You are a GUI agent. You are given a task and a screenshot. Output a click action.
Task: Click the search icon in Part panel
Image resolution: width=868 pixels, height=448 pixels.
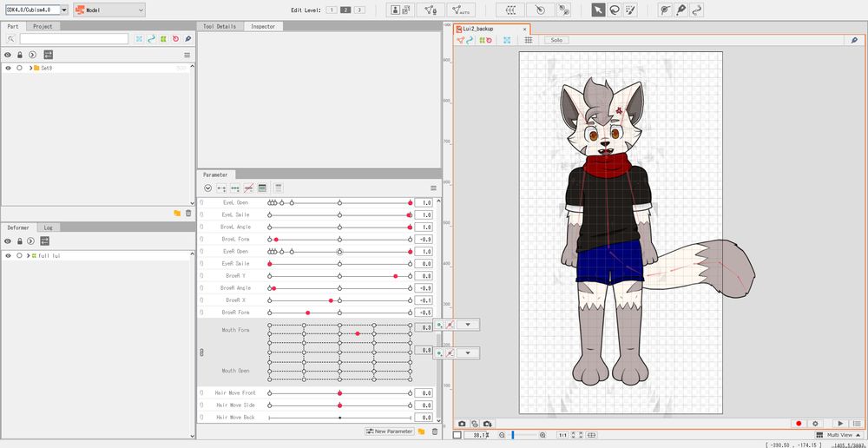(x=10, y=39)
